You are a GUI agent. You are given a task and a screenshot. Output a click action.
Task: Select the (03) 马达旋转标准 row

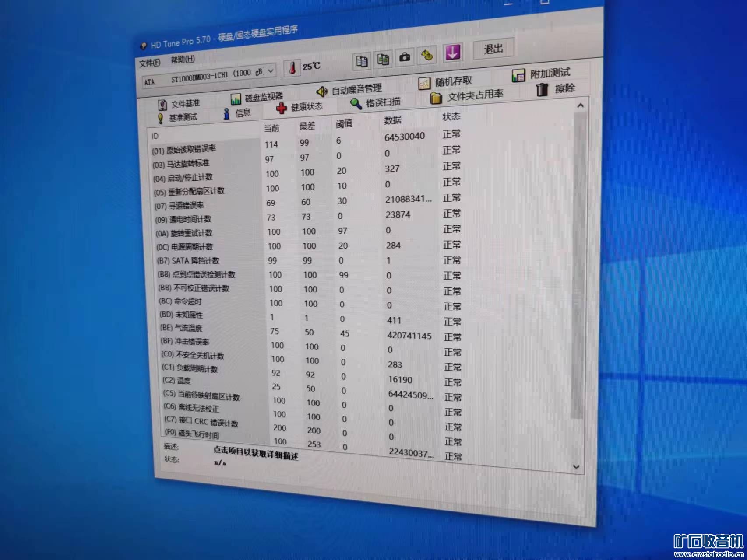(307, 158)
